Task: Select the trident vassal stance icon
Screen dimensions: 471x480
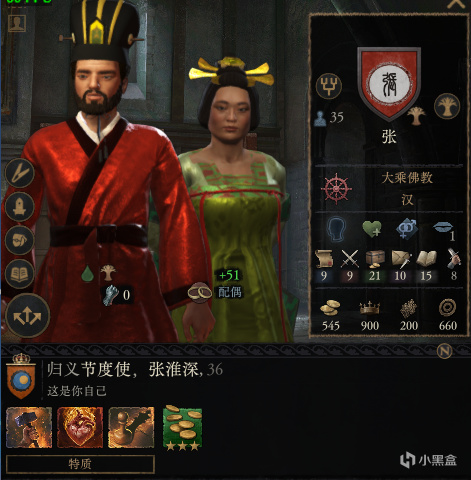Action: [329, 86]
